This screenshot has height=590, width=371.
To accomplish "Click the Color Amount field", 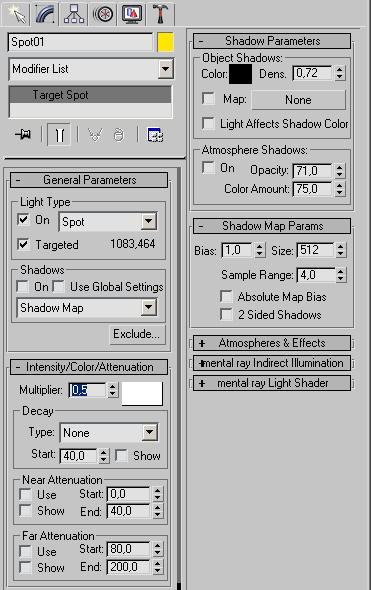I will point(313,189).
